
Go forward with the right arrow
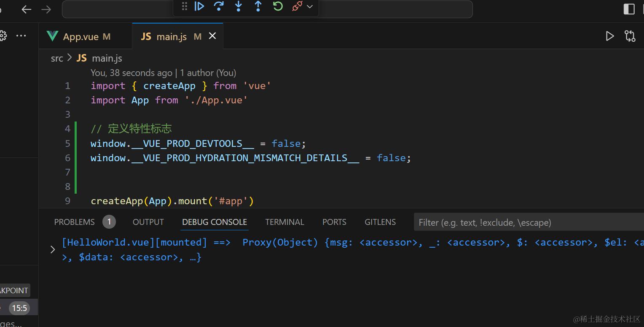coord(46,9)
